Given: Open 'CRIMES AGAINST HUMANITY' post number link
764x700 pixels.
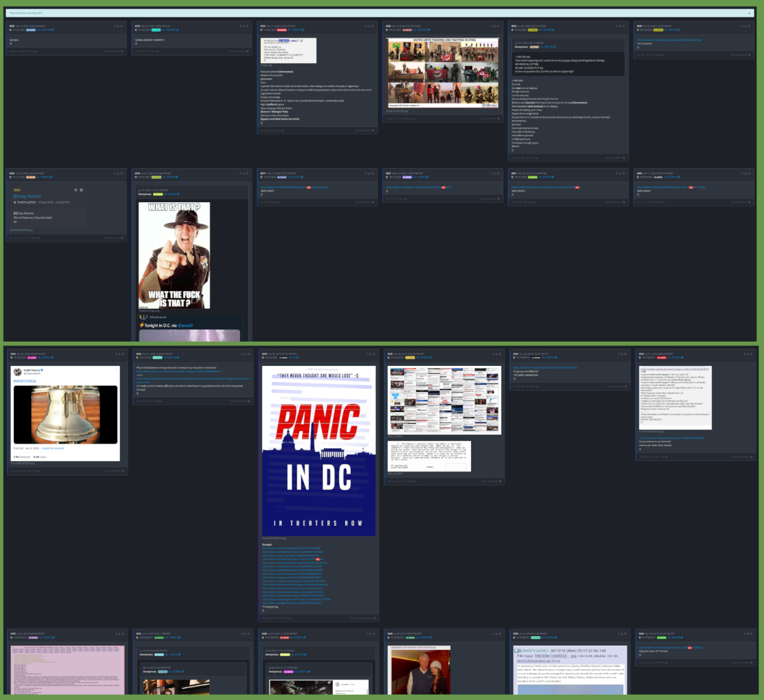Looking at the screenshot, I should pos(171,30).
